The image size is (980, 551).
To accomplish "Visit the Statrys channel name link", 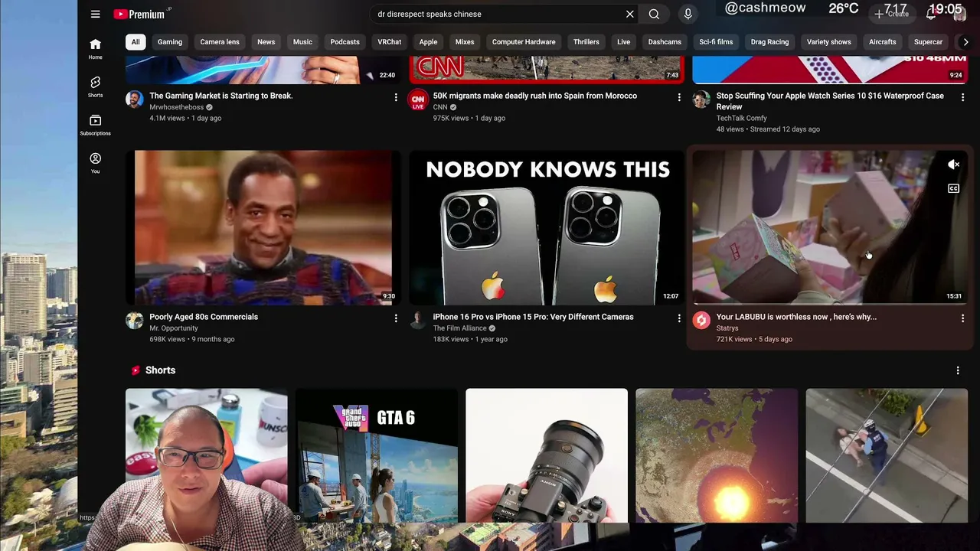I will [727, 328].
